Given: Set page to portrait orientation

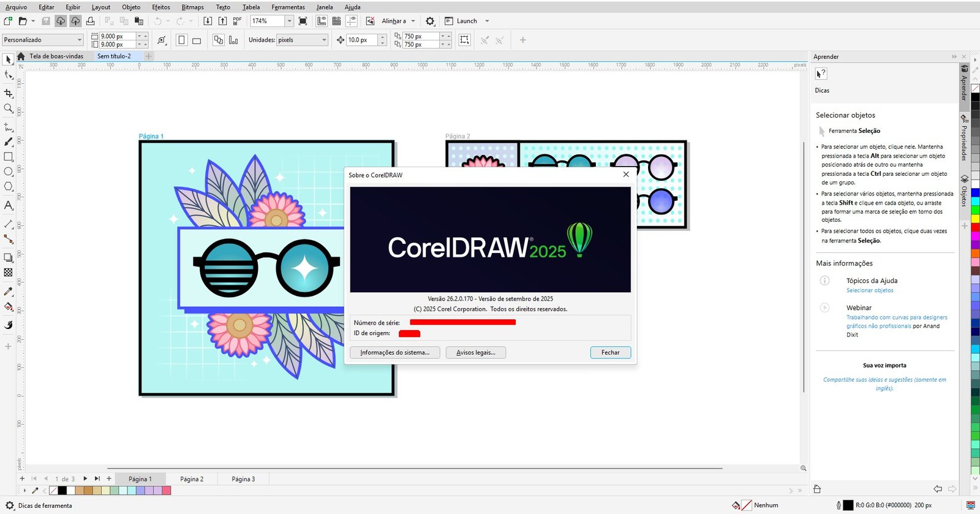Looking at the screenshot, I should [181, 40].
